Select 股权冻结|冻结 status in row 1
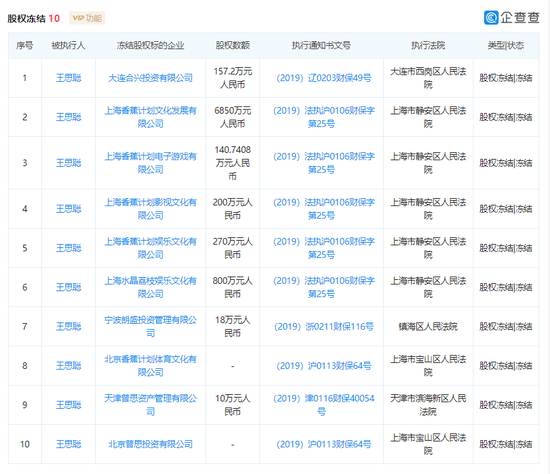 point(506,78)
